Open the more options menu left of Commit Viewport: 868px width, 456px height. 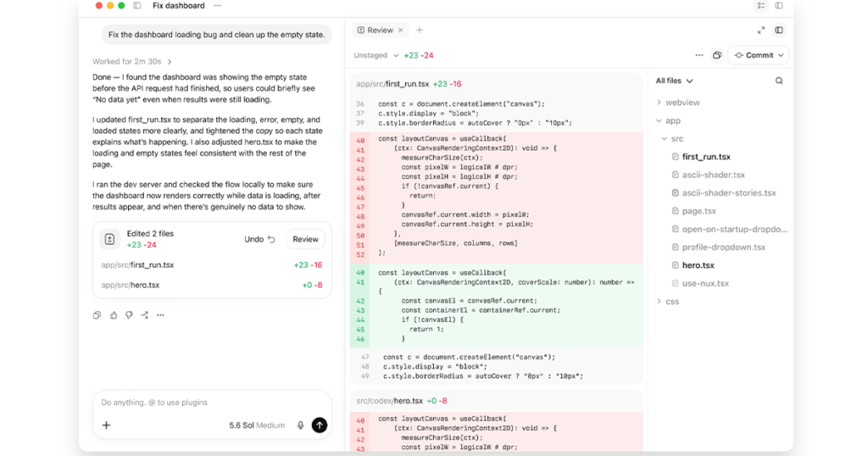pyautogui.click(x=699, y=55)
